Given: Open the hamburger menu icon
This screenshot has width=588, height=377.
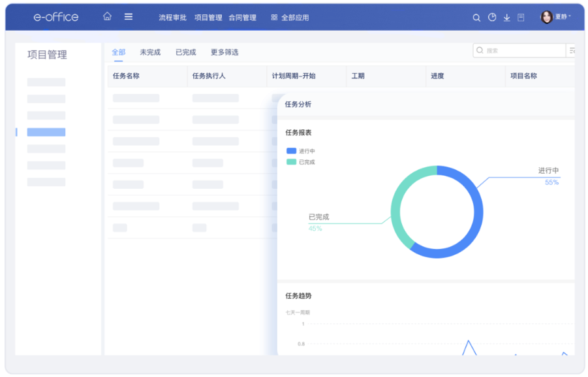Looking at the screenshot, I should pyautogui.click(x=129, y=17).
